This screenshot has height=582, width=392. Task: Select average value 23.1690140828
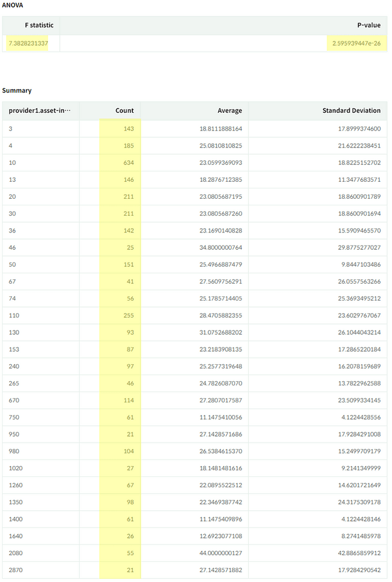pyautogui.click(x=220, y=230)
